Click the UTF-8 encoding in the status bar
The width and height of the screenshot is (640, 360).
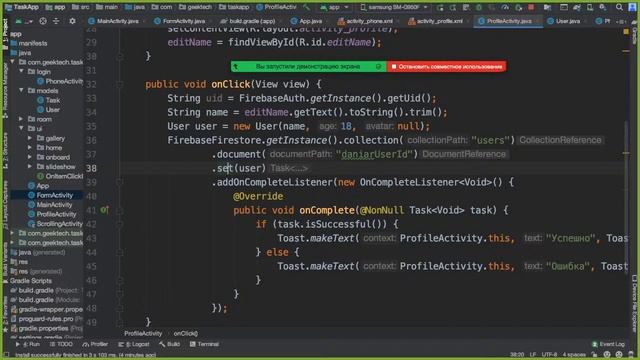[549, 355]
